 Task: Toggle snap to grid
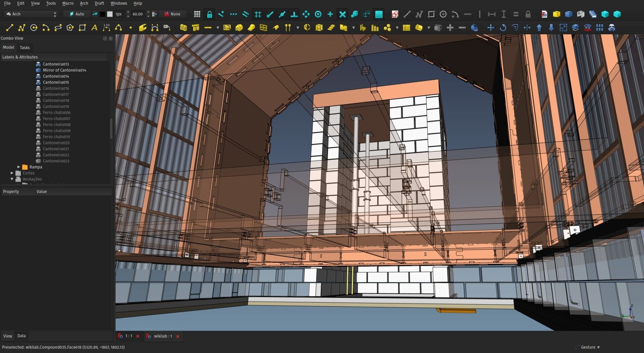click(258, 14)
